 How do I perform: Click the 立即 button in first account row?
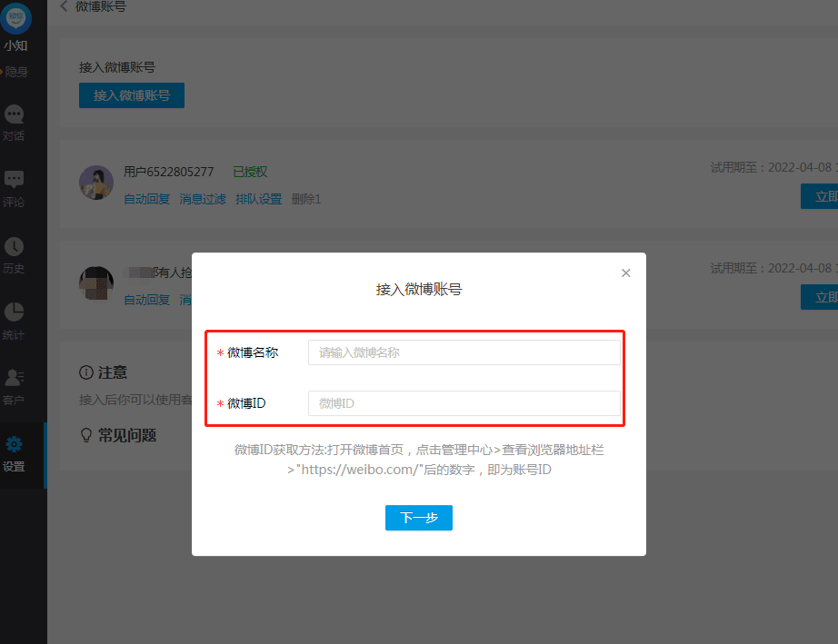tap(819, 196)
